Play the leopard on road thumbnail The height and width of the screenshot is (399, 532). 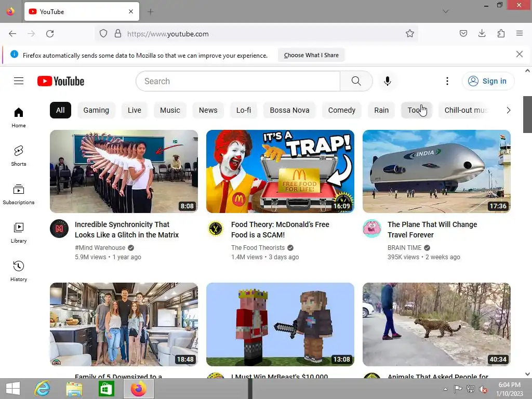436,324
